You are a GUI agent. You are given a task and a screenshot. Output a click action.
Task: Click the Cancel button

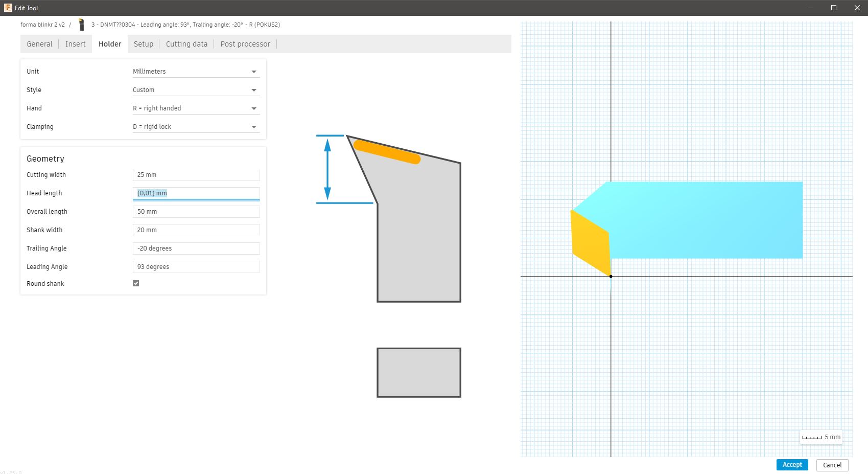coord(832,465)
